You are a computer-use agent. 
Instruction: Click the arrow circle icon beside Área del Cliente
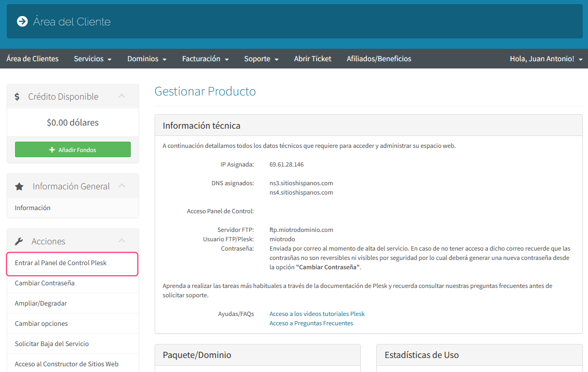[x=22, y=21]
